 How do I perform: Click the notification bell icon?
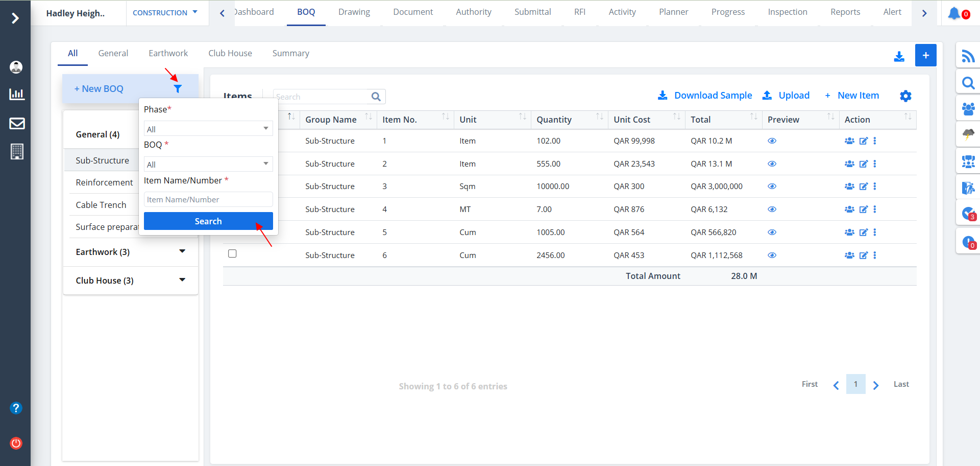[x=953, y=13]
